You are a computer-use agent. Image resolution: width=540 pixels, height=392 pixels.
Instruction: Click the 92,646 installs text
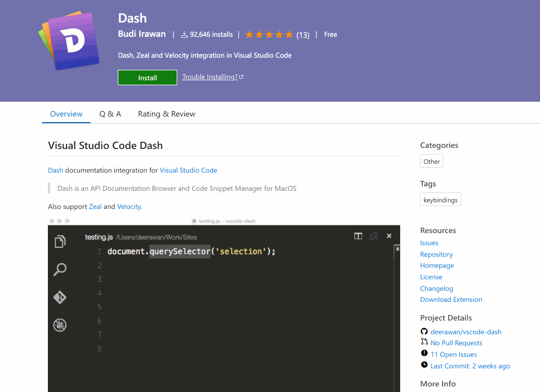click(x=211, y=35)
